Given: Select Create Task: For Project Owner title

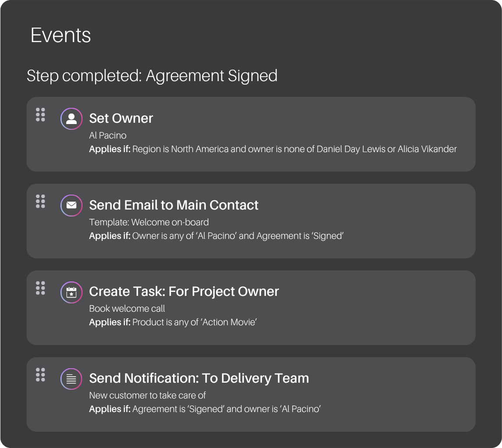Looking at the screenshot, I should (184, 292).
